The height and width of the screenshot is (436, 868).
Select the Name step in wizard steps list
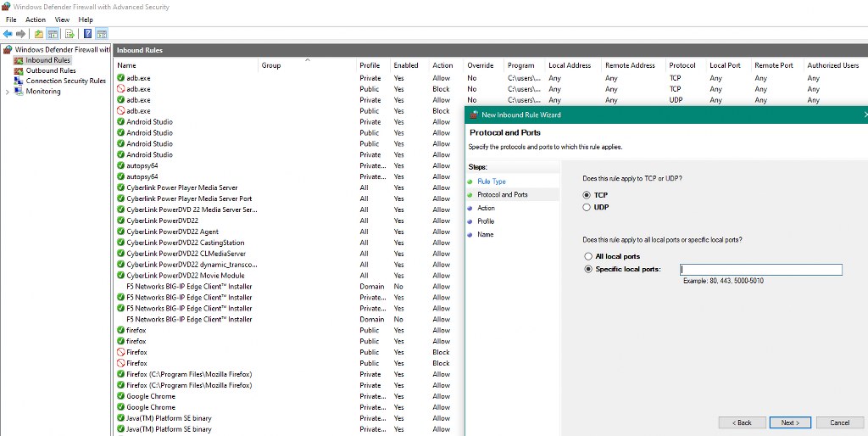coord(486,234)
